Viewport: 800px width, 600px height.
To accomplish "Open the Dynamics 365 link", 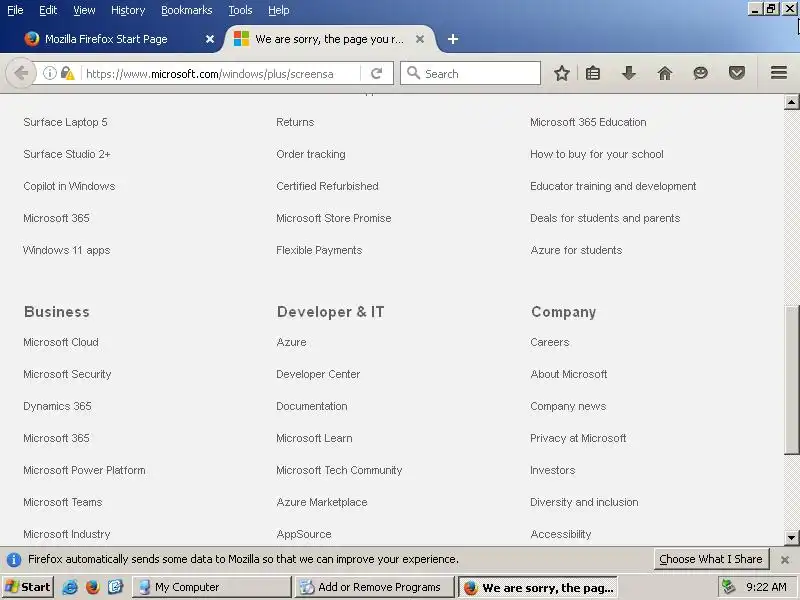I will (57, 406).
